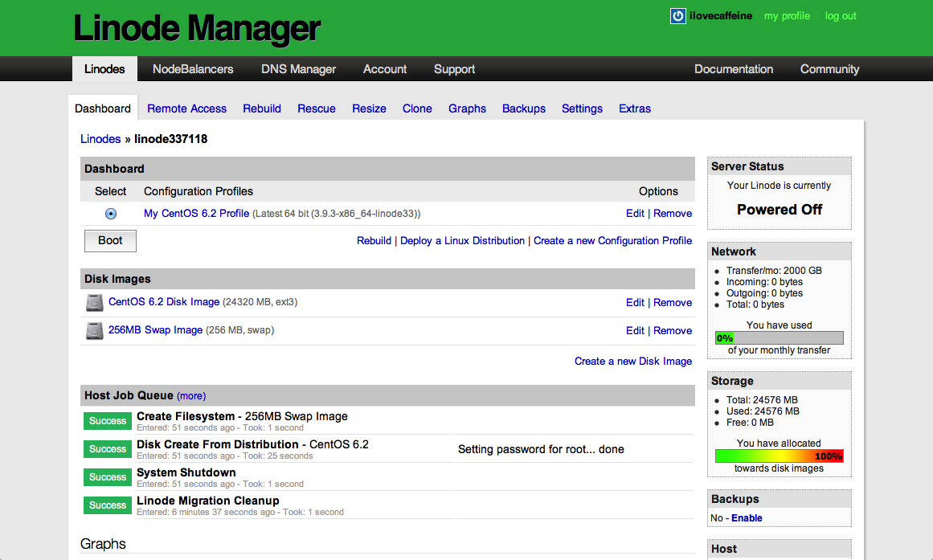Click Deploy a Linux Distribution
Image resolution: width=933 pixels, height=560 pixels.
pyautogui.click(x=462, y=240)
